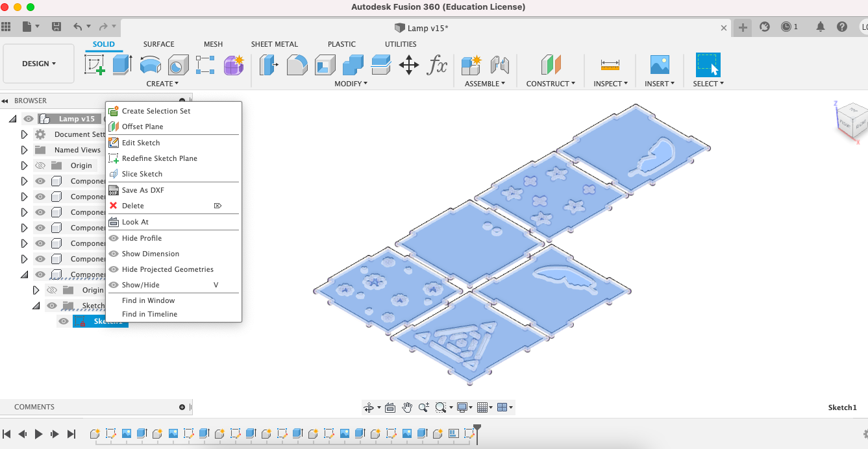Open the COMMENTS panel
Screen dimensions: 868x449
(32, 407)
